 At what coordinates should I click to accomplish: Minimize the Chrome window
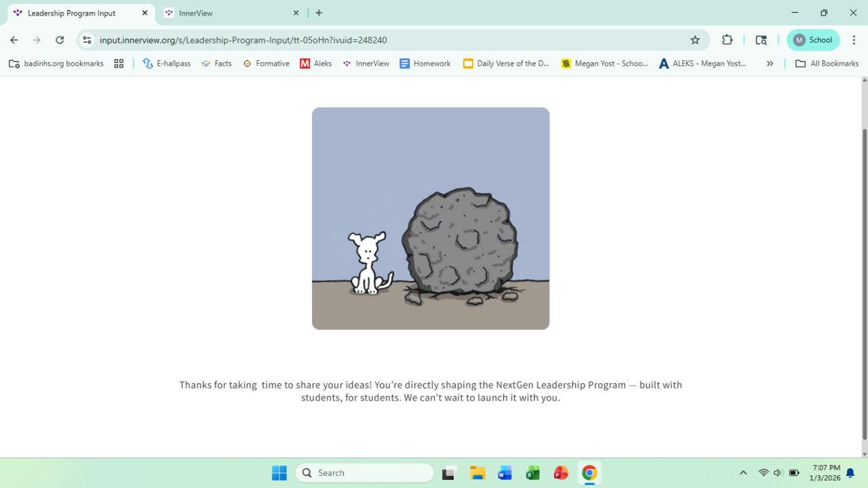click(x=795, y=13)
